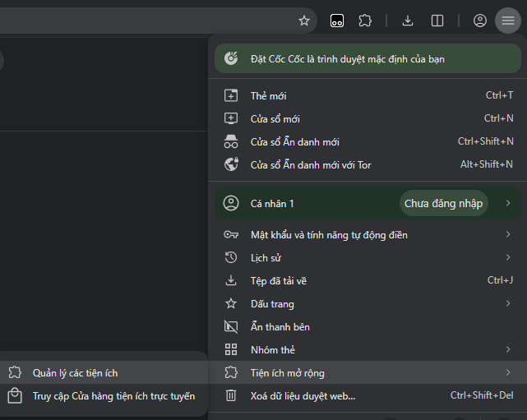527x420 pixels.
Task: Open Thẻ mới from the menu
Action: tap(268, 95)
